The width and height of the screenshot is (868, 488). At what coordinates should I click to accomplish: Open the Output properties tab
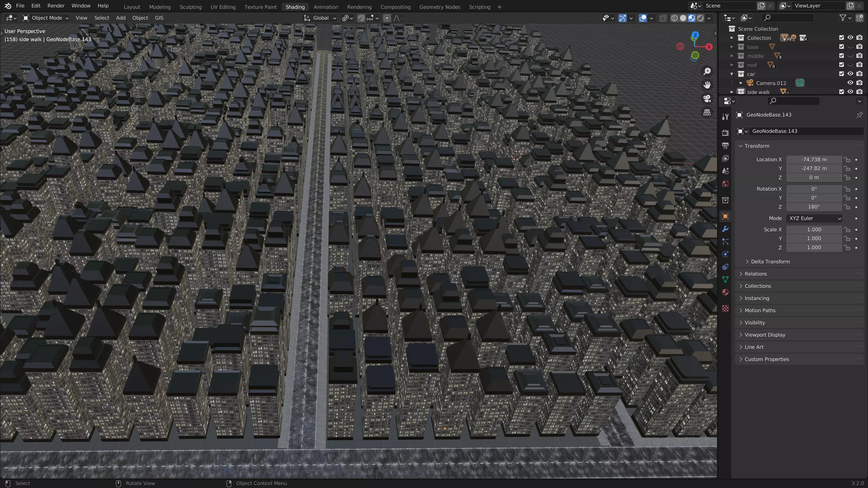click(725, 145)
